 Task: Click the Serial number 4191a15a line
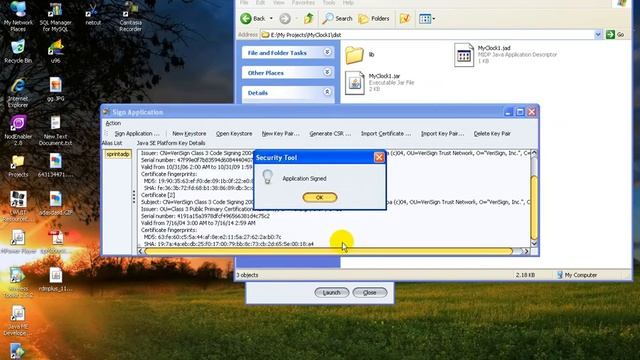click(205, 216)
